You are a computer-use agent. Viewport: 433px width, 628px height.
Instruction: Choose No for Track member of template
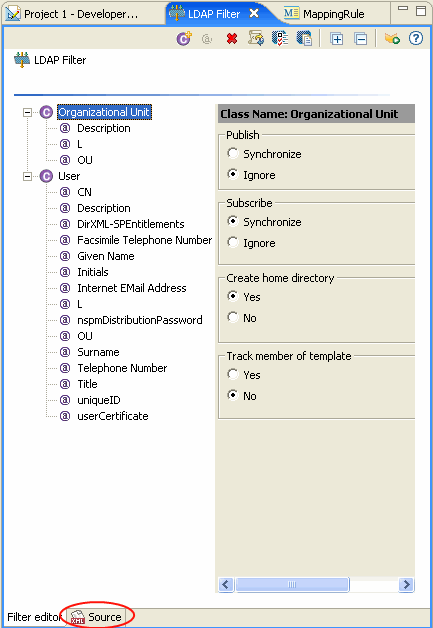233,396
